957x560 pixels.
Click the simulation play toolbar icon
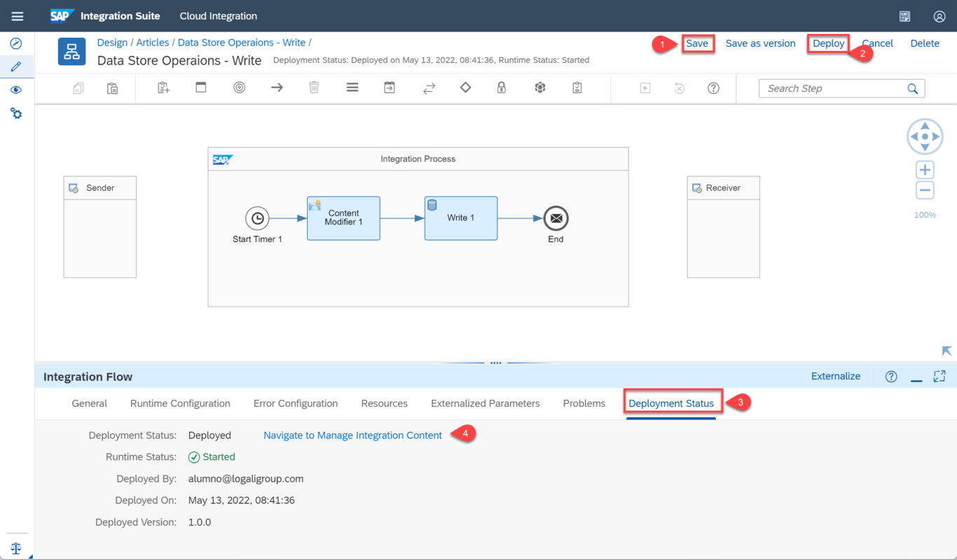[645, 88]
